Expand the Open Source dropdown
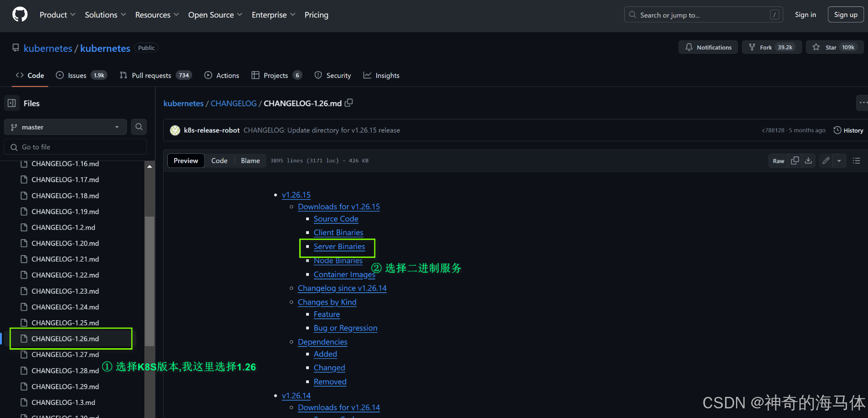868x418 pixels. [215, 15]
